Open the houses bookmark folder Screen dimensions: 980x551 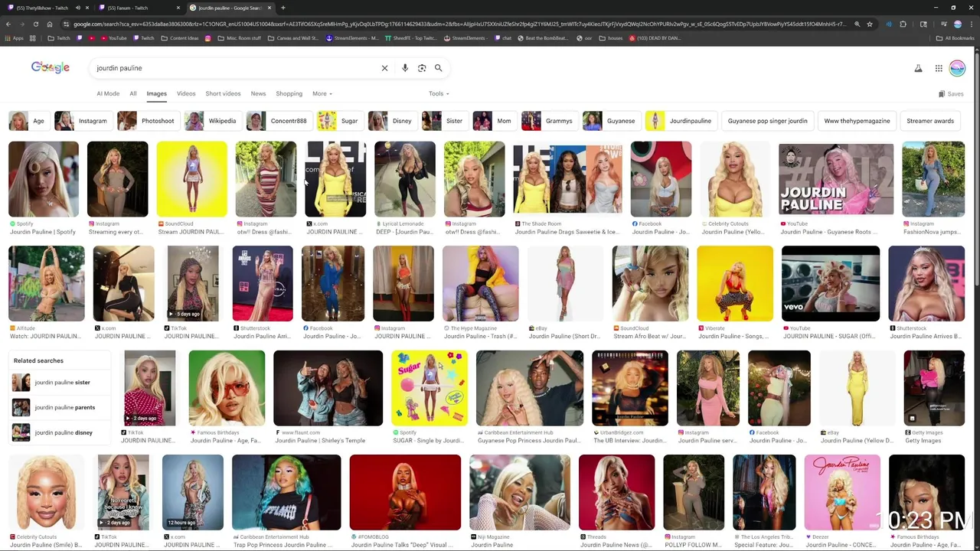click(x=611, y=38)
